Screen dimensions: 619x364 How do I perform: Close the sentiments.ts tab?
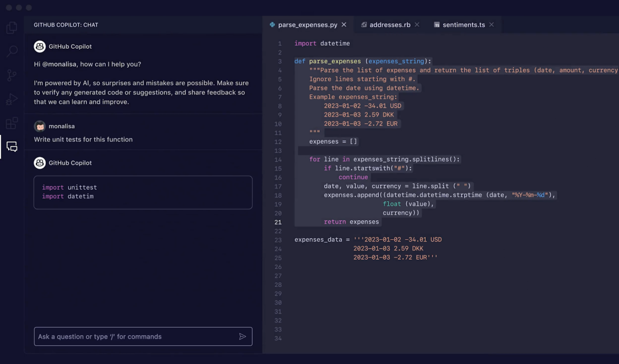(x=492, y=25)
